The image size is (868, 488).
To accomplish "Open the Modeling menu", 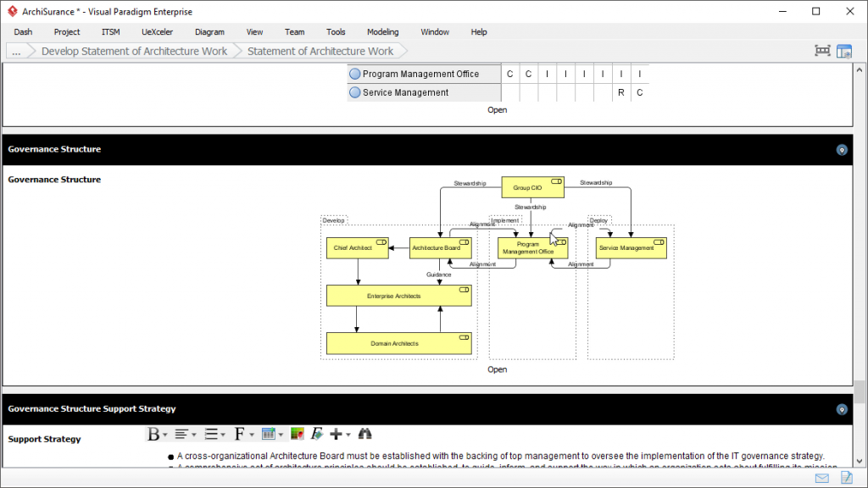I will pos(382,32).
